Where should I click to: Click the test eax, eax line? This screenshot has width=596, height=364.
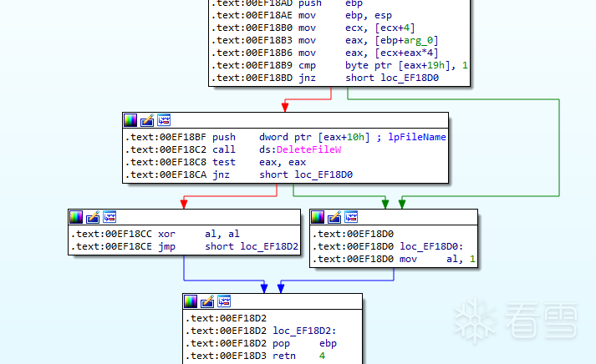click(216, 162)
